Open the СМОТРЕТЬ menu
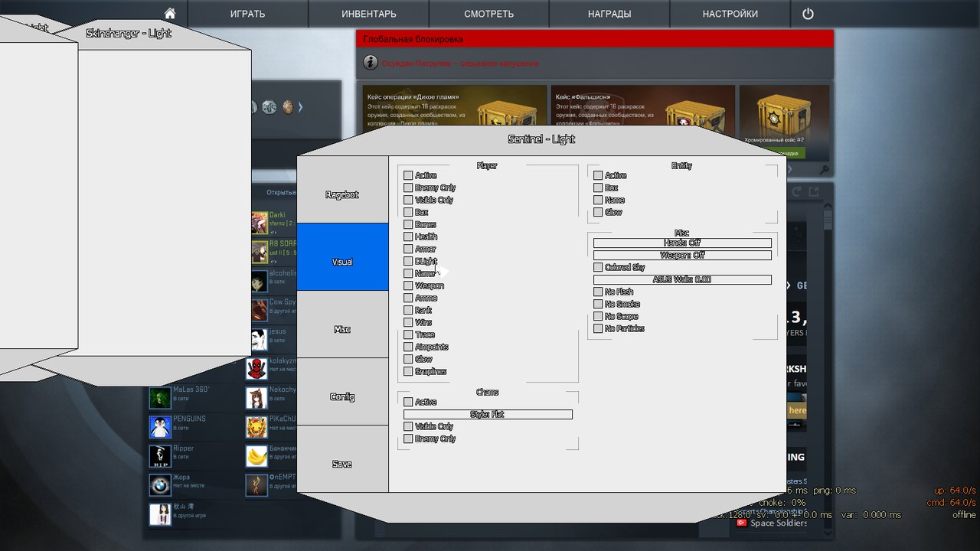This screenshot has width=980, height=551. 489,14
